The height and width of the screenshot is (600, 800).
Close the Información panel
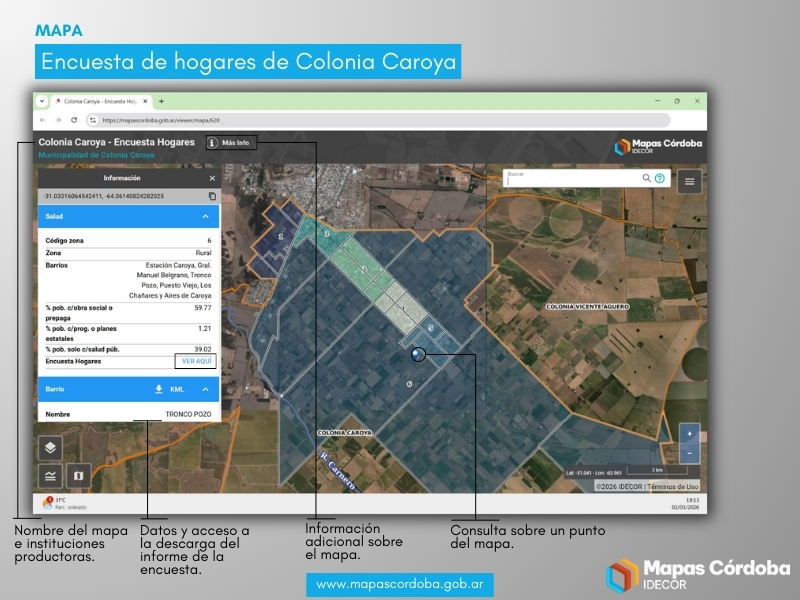(x=212, y=178)
